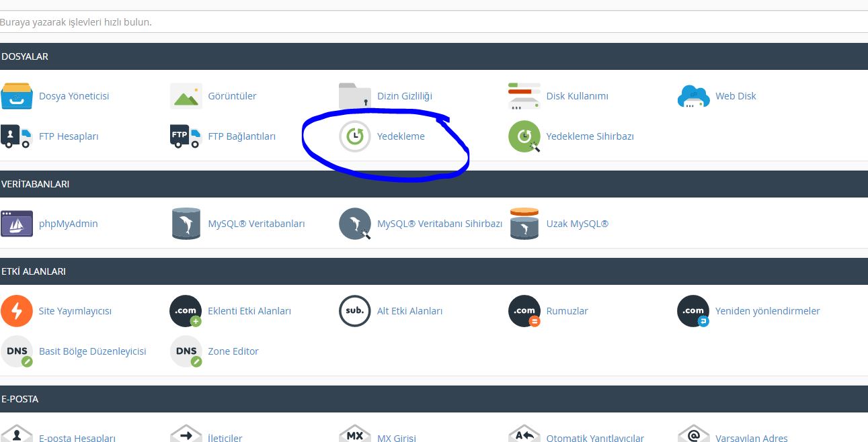Collapse the VERİTABANLARI section header

(434, 184)
